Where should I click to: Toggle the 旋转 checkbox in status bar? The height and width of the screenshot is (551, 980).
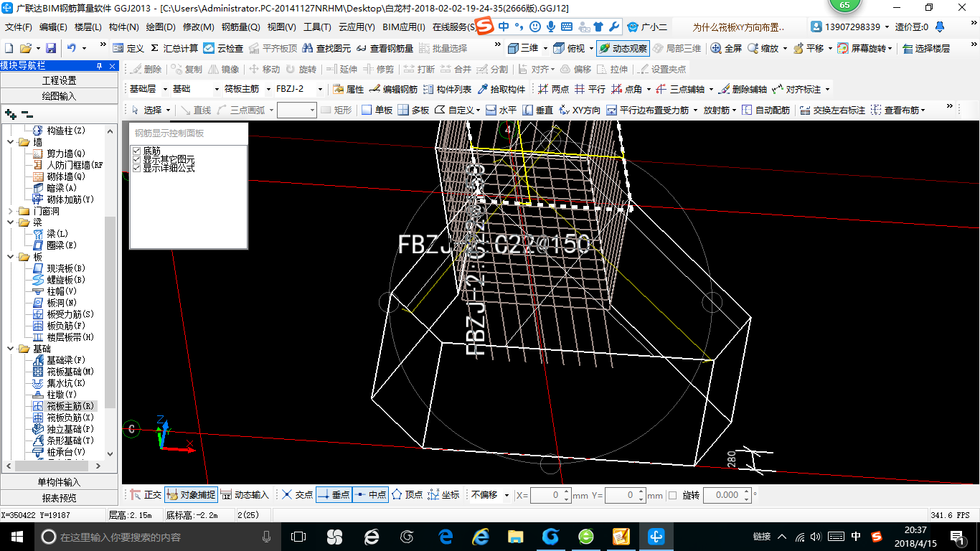[672, 495]
